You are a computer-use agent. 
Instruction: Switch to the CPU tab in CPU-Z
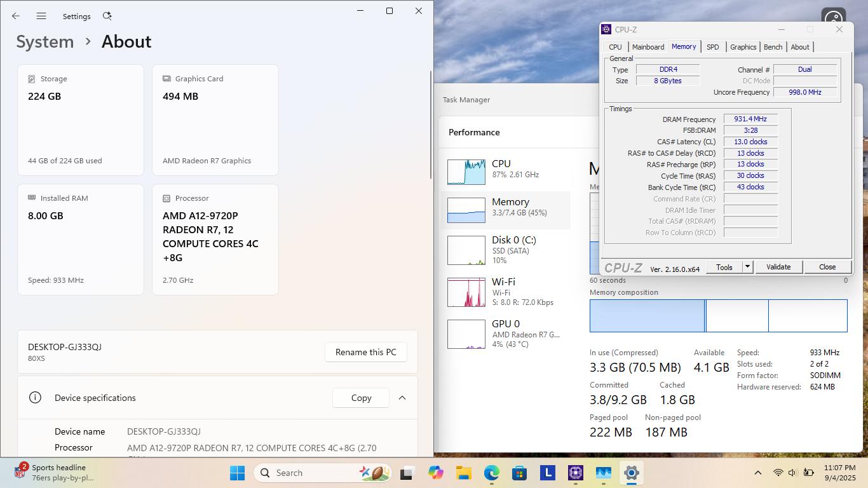[x=615, y=47]
